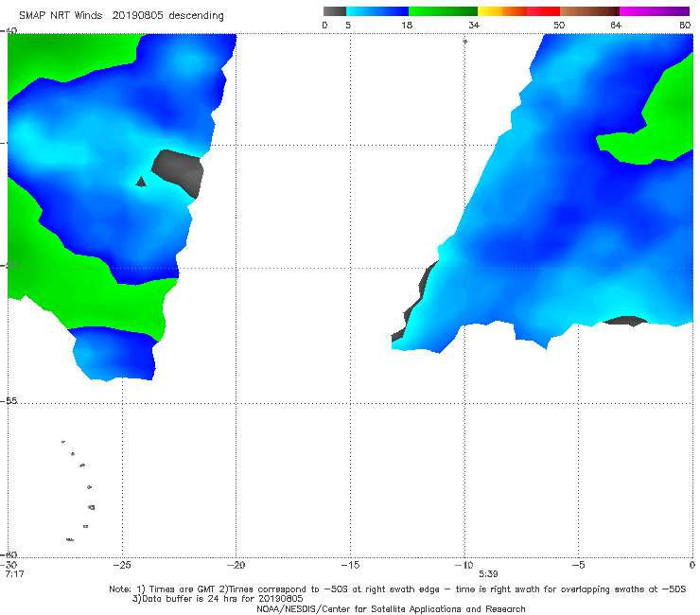700x615 pixels.
Task: Select the magenta 64–80 color bar segment
Action: point(655,11)
